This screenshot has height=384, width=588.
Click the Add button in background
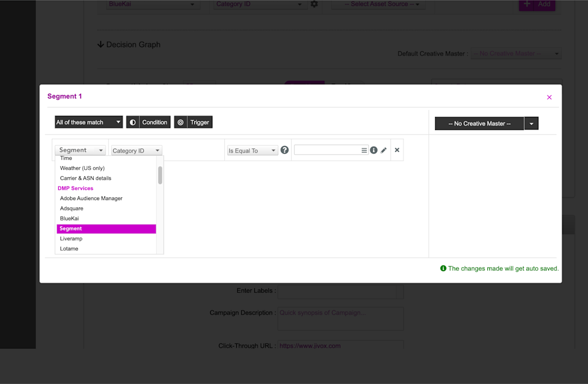537,4
